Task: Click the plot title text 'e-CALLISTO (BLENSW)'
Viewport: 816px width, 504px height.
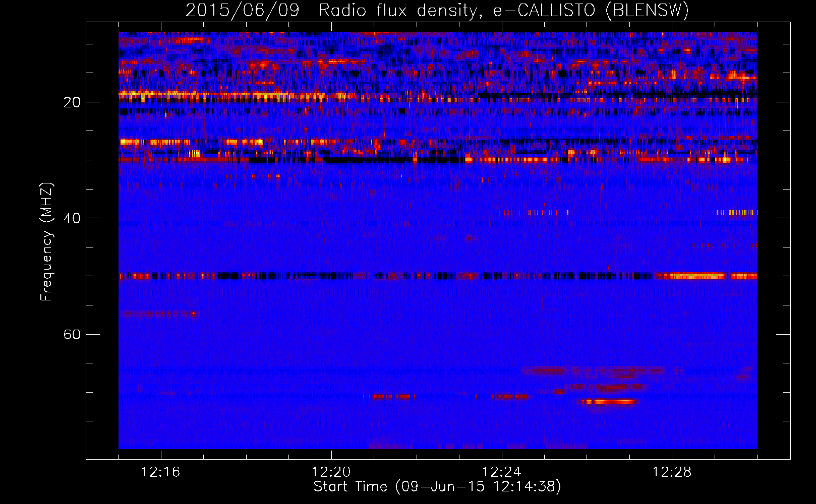Action: [591, 11]
